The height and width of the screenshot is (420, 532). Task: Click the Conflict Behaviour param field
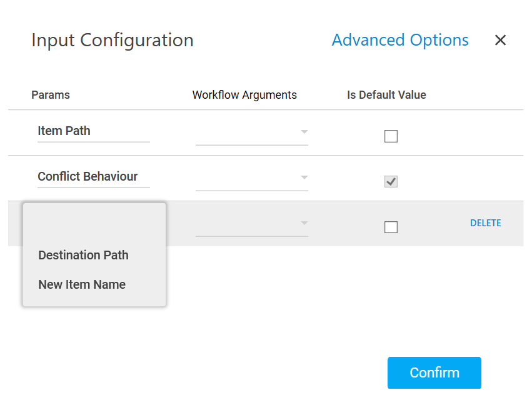(x=93, y=177)
